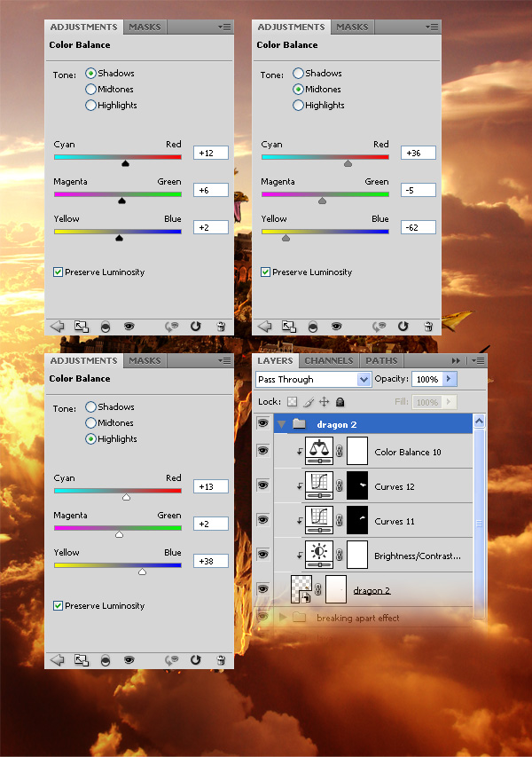Select the Color Balance 10 scales icon
Viewport: 532px width, 757px height.
pos(319,452)
